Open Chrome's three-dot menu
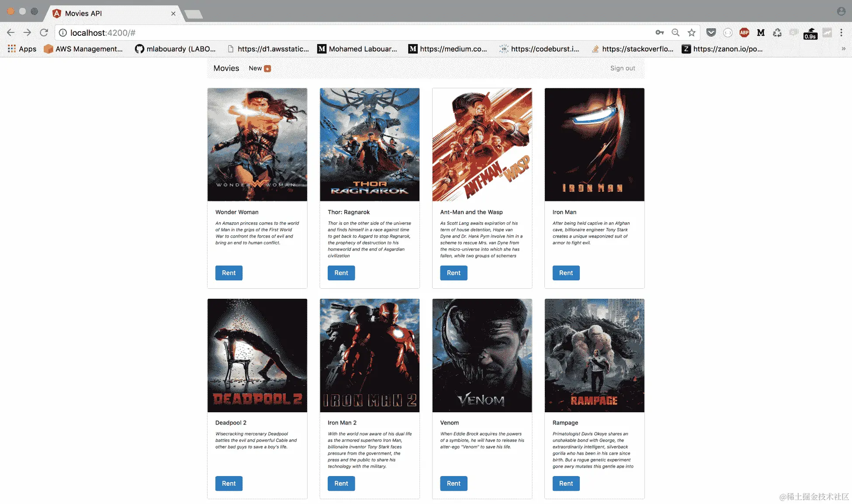The height and width of the screenshot is (504, 852). pyautogui.click(x=841, y=33)
